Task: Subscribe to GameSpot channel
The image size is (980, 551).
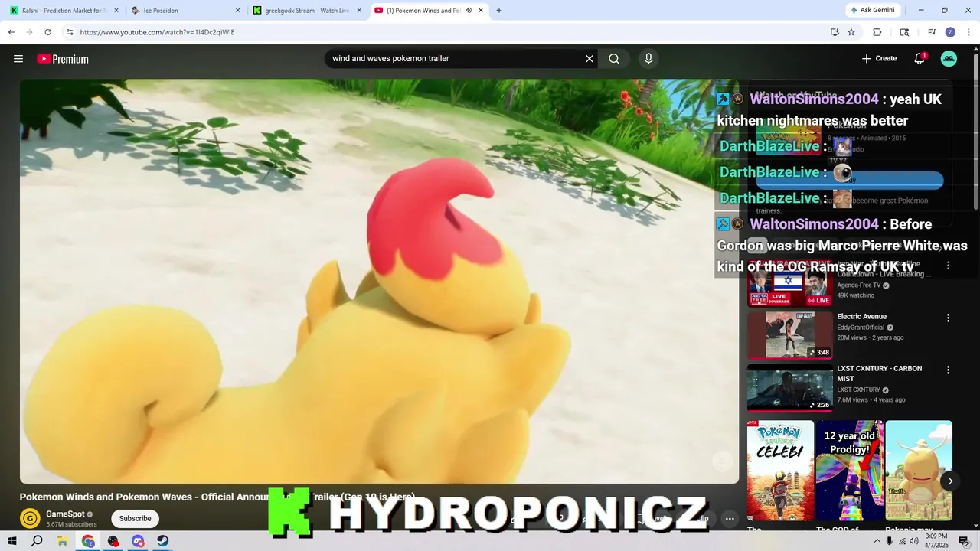Action: (x=135, y=518)
